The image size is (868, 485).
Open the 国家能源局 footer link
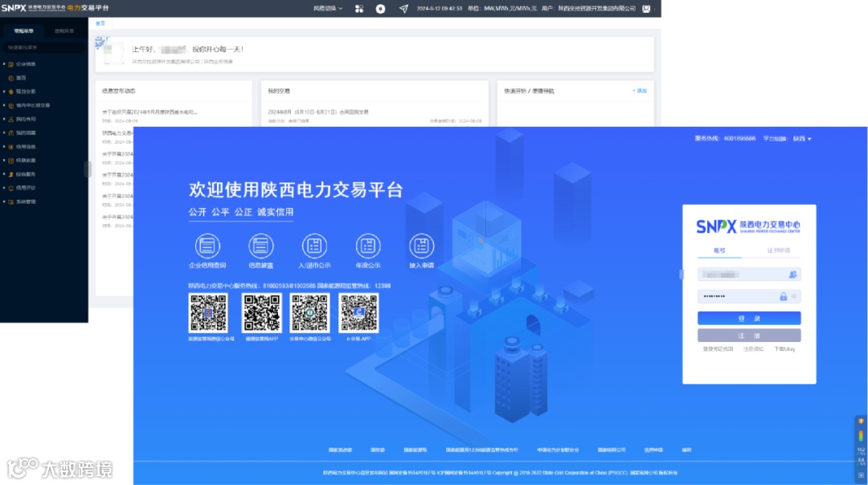coord(416,450)
